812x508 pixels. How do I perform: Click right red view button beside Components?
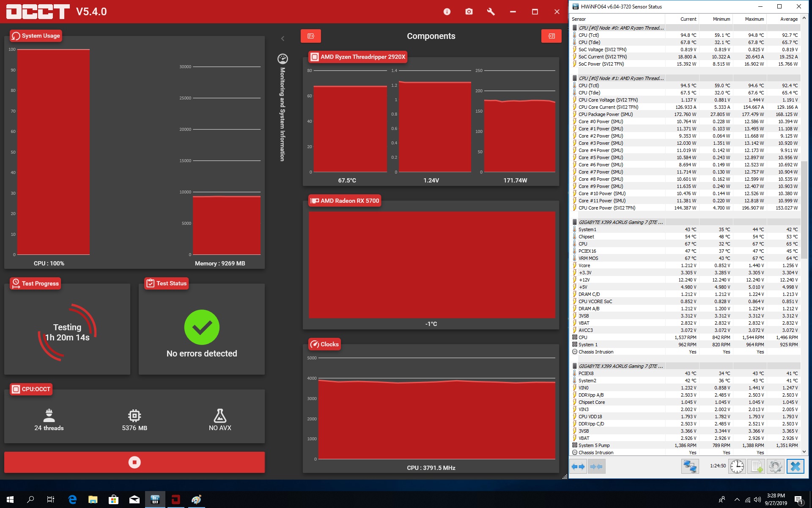pos(551,36)
